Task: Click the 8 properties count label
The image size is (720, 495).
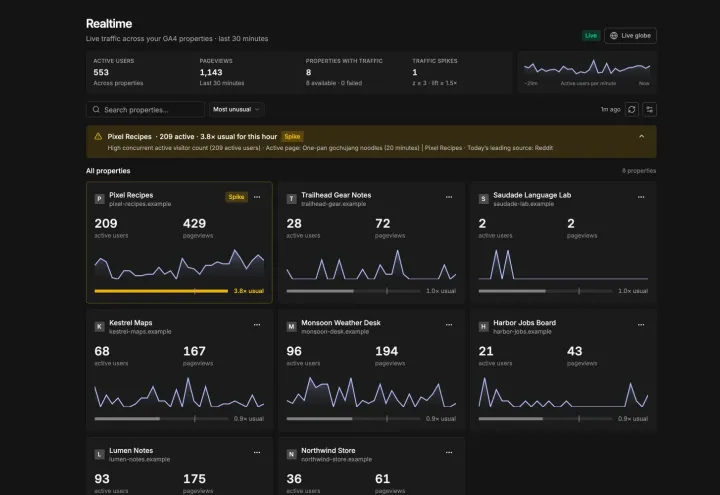Action: point(639,171)
